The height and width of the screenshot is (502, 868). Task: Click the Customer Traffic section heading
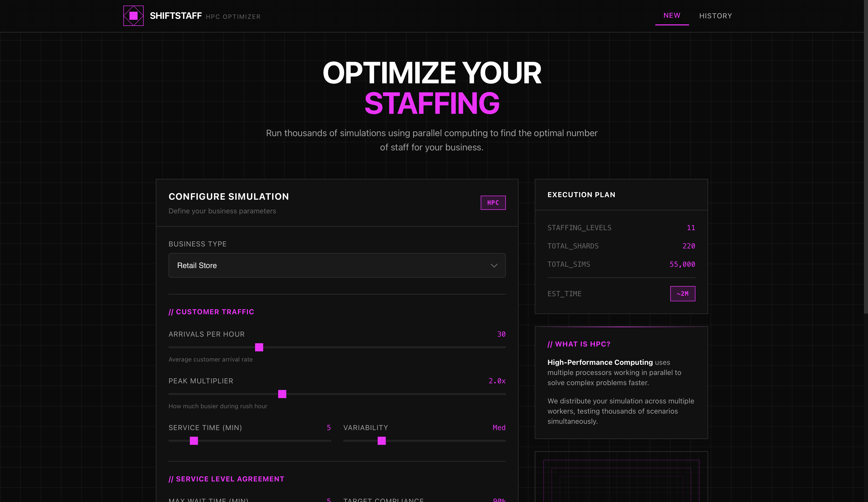pyautogui.click(x=211, y=312)
